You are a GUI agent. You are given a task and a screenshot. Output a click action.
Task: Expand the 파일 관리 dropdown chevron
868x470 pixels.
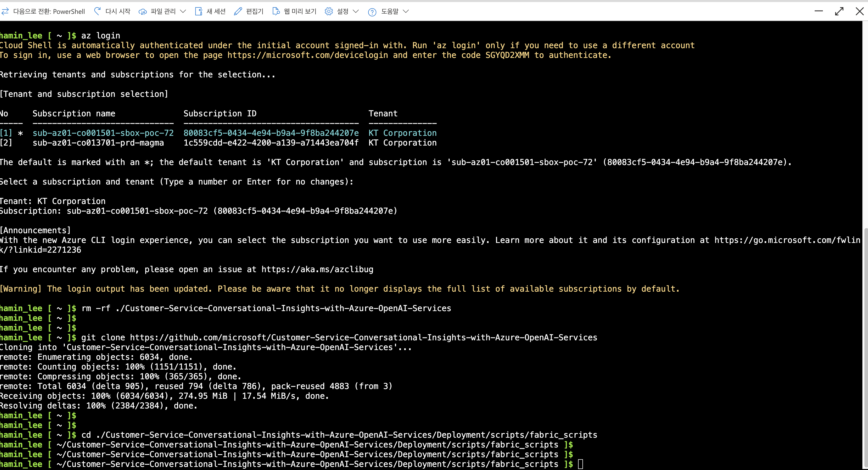point(183,12)
